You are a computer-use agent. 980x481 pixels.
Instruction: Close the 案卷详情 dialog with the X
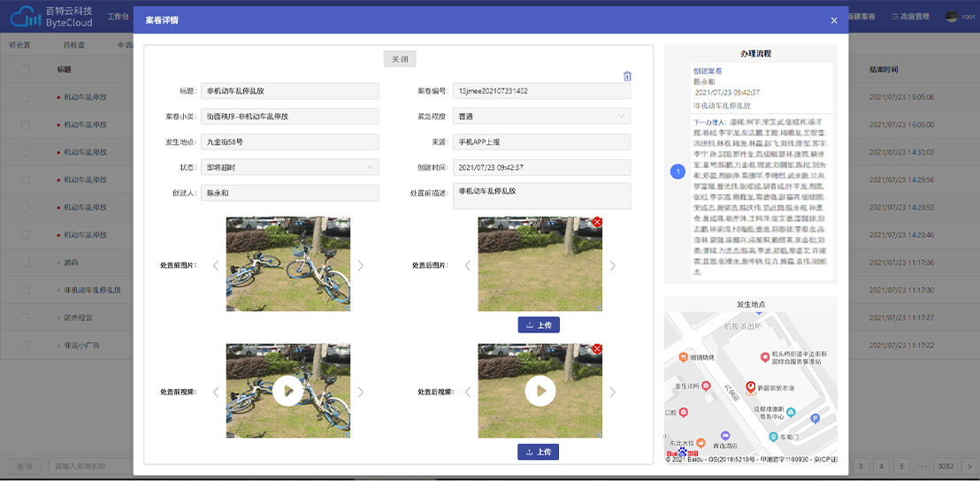(833, 20)
